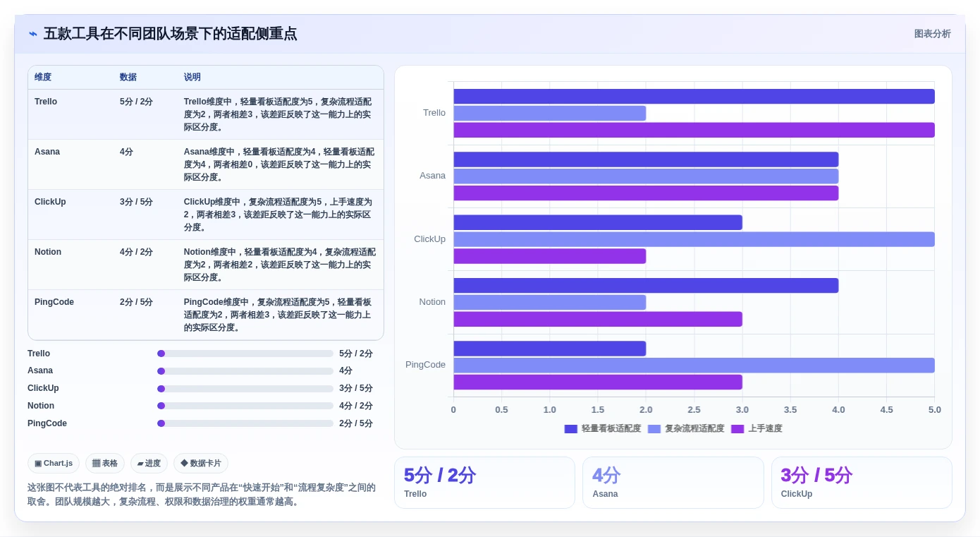Click the Asana axis label in chart
This screenshot has height=537, width=980.
(432, 176)
